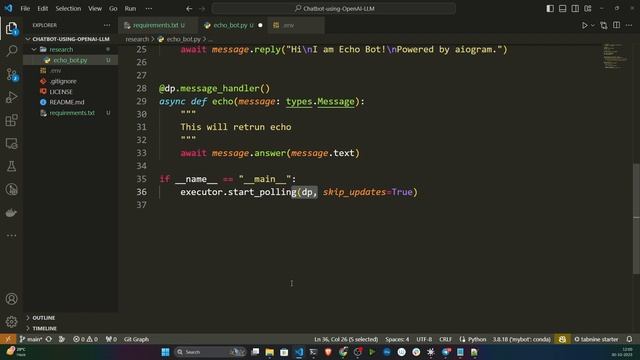Open Git Graph from status bar
The image size is (640, 360).
pos(136,339)
